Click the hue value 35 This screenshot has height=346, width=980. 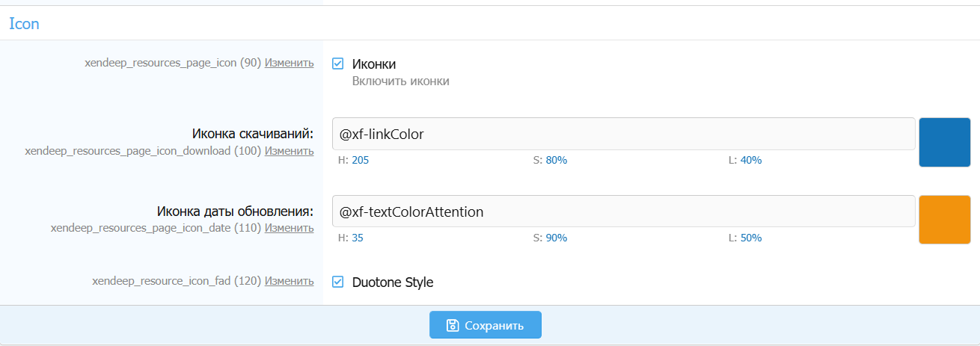pyautogui.click(x=358, y=238)
